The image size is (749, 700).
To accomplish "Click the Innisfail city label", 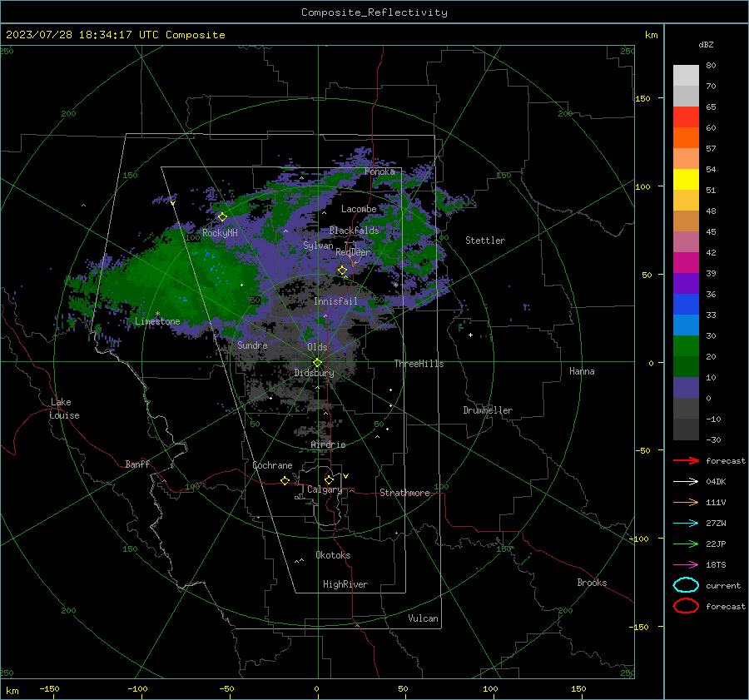I will tap(335, 301).
